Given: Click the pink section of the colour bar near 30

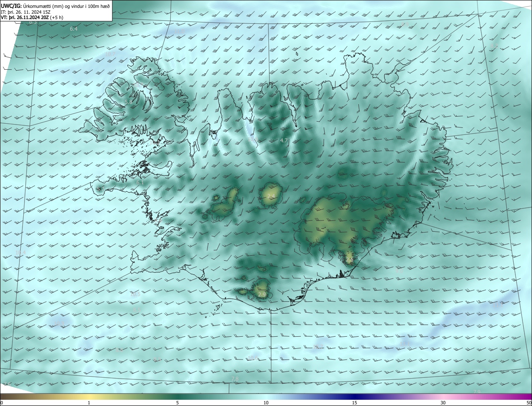Looking at the screenshot, I should [x=443, y=396].
